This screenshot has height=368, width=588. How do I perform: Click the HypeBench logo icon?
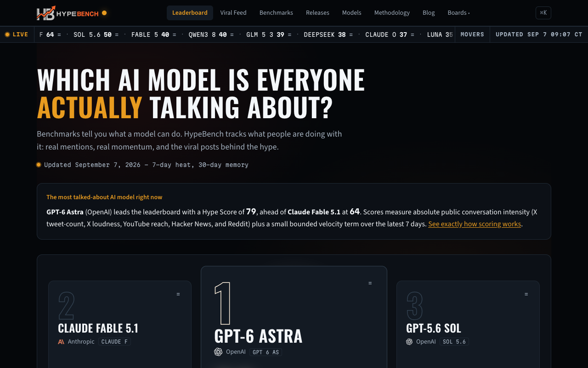[46, 13]
